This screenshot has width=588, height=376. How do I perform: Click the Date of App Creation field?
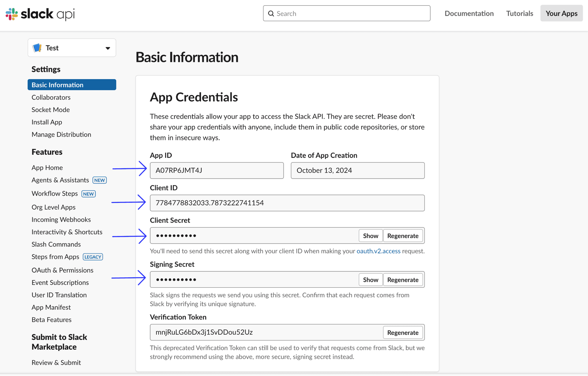coord(358,170)
